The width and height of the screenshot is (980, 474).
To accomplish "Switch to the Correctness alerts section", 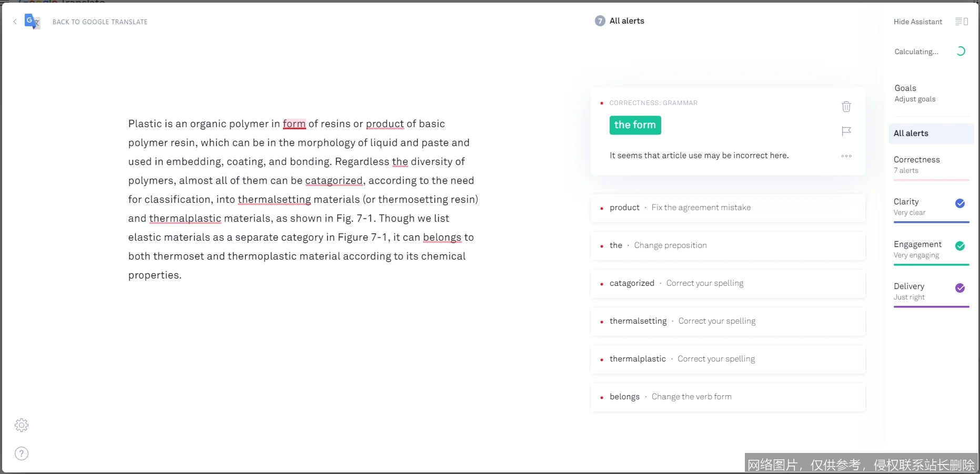I will [x=917, y=159].
